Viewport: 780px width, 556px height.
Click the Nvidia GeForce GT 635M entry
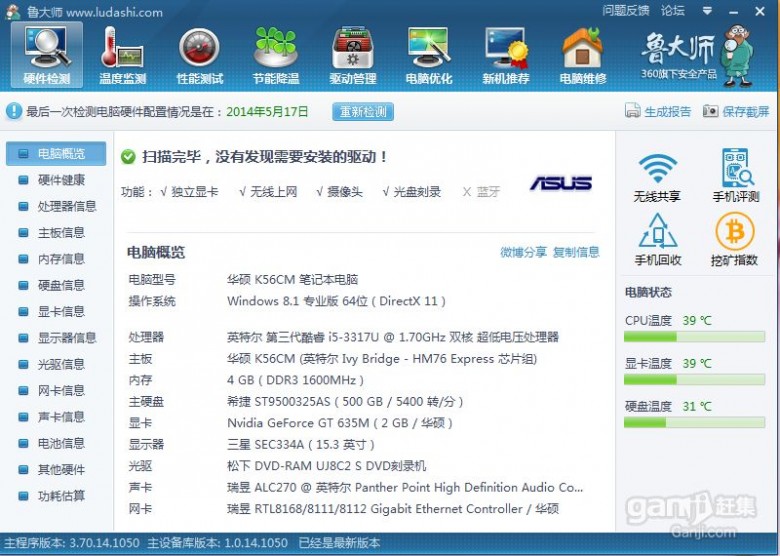(x=340, y=423)
